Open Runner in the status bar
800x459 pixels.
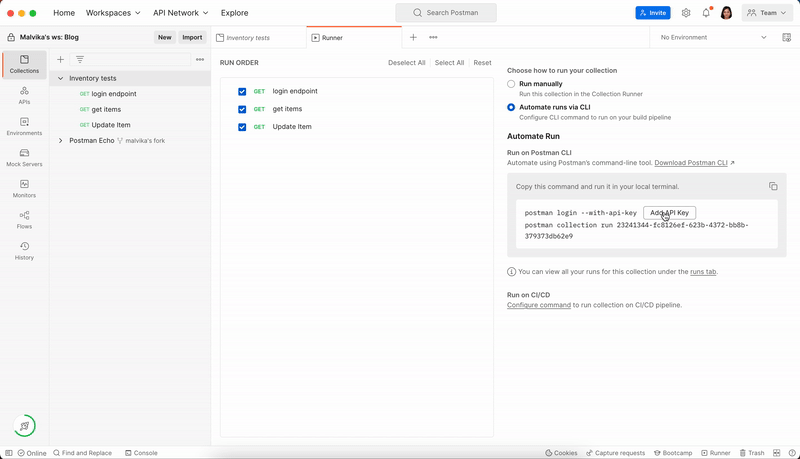click(x=716, y=453)
